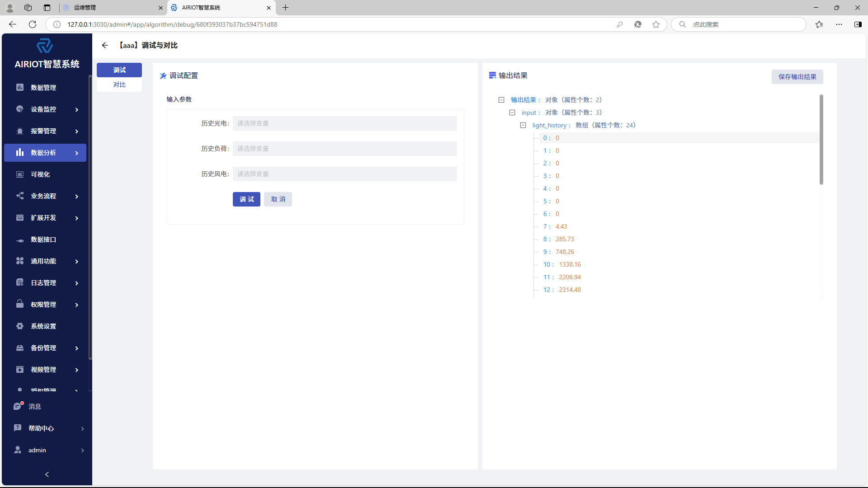This screenshot has height=488, width=868.
Task: Click the back arrow beside 调试与对比
Action: [x=105, y=45]
